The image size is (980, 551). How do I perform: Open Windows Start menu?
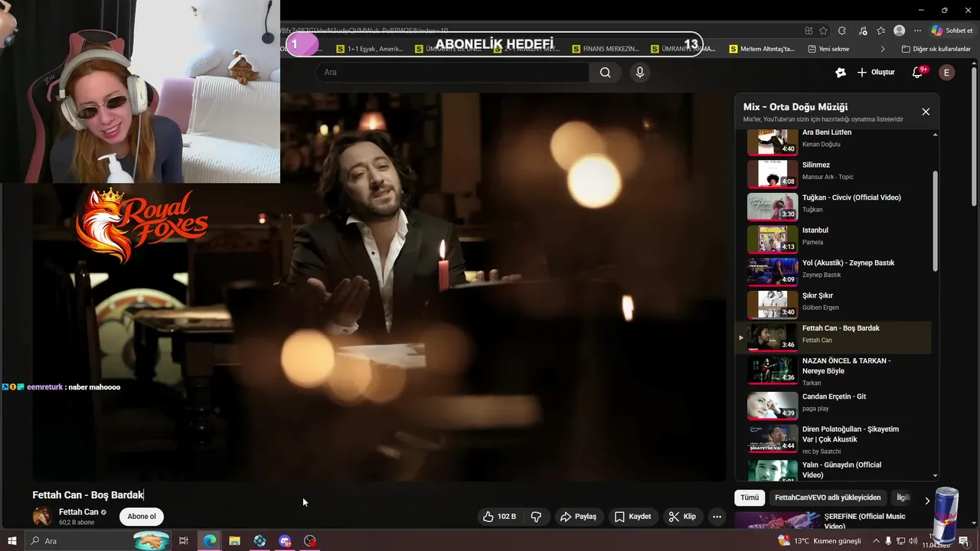(x=11, y=541)
